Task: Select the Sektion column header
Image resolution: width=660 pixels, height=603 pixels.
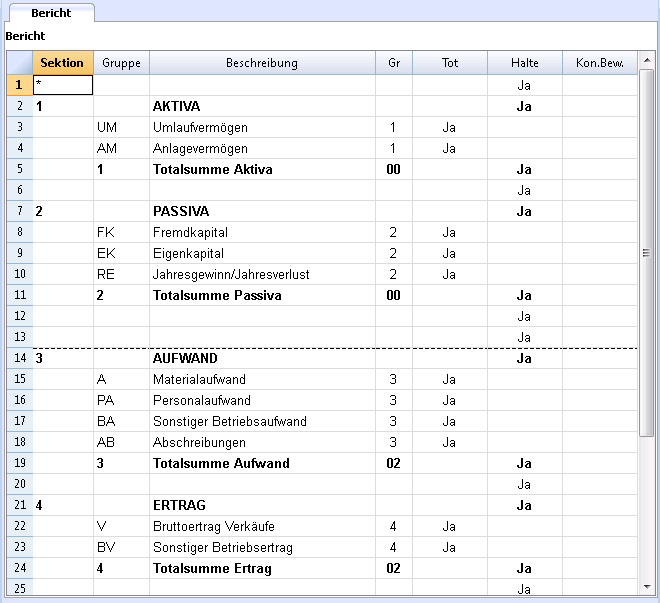Action: (x=63, y=63)
